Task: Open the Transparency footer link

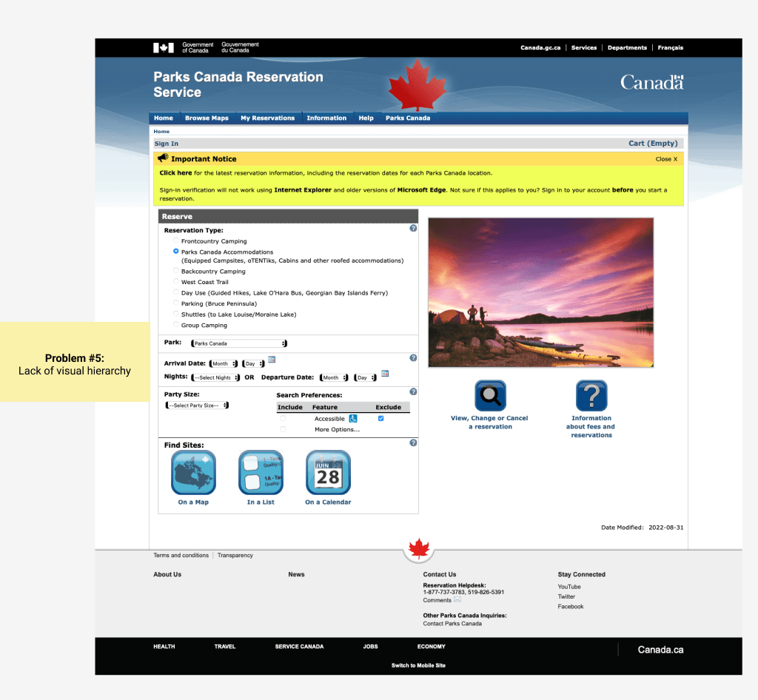Action: coord(235,555)
